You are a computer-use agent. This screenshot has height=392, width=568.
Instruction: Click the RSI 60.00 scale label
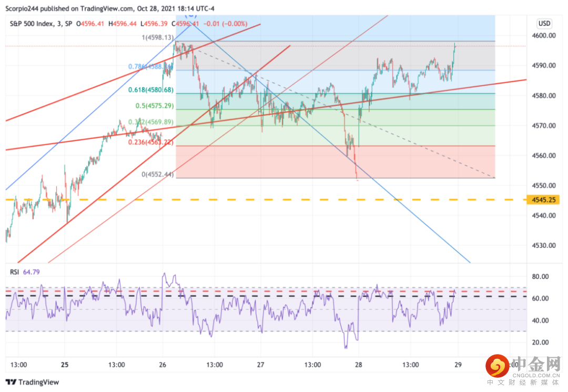540,298
